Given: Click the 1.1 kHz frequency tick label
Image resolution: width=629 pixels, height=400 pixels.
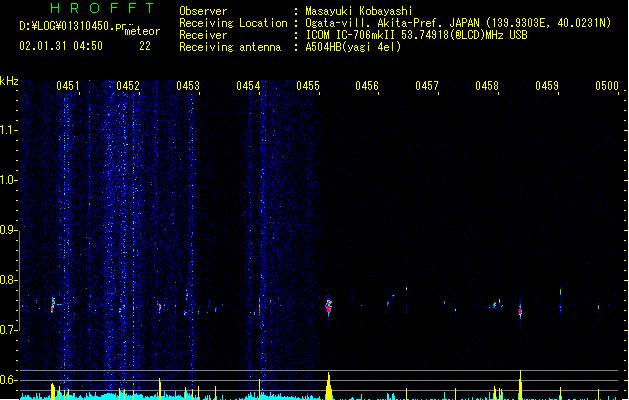Looking at the screenshot, I should point(8,130).
